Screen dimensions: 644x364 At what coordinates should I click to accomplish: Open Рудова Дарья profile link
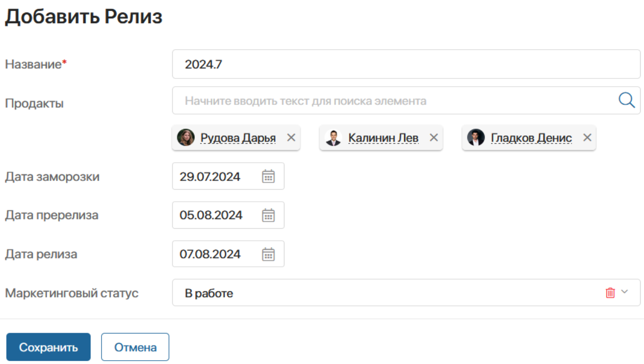tap(238, 138)
